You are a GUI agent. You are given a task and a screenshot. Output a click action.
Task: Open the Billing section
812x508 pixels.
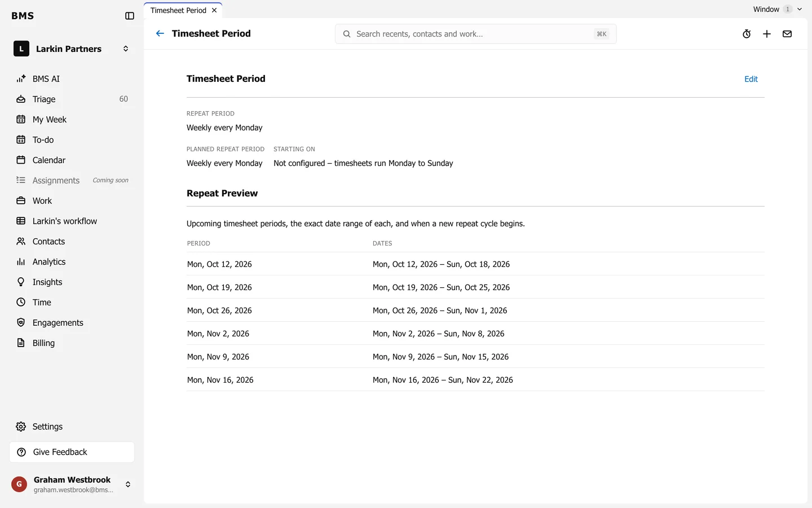click(x=72, y=343)
